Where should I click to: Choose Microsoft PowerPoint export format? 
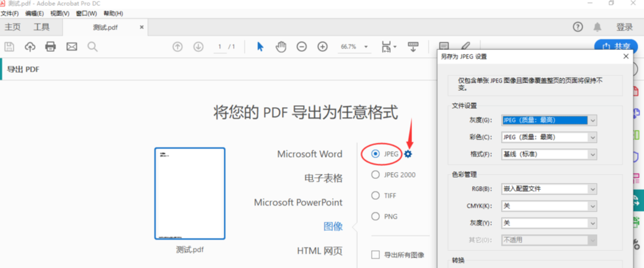298,202
